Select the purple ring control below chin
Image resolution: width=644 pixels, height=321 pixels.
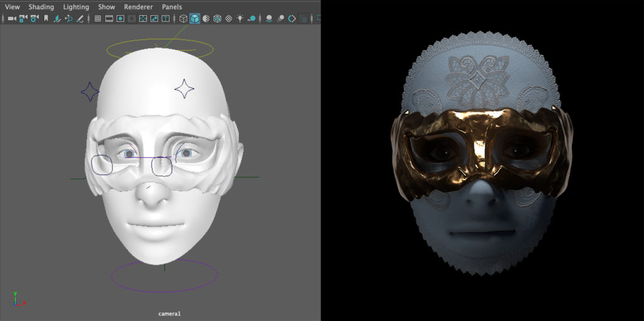click(164, 276)
